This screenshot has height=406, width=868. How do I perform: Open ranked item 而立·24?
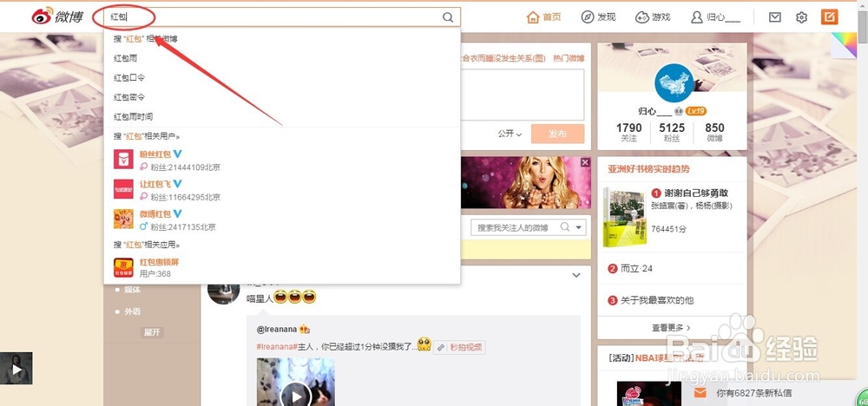coord(636,269)
